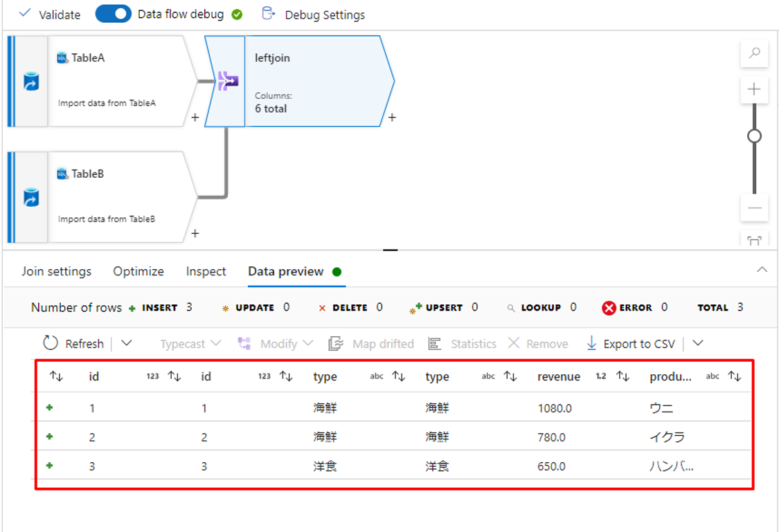Expand the dropdown next to Refresh
The width and height of the screenshot is (779, 532).
tap(127, 343)
